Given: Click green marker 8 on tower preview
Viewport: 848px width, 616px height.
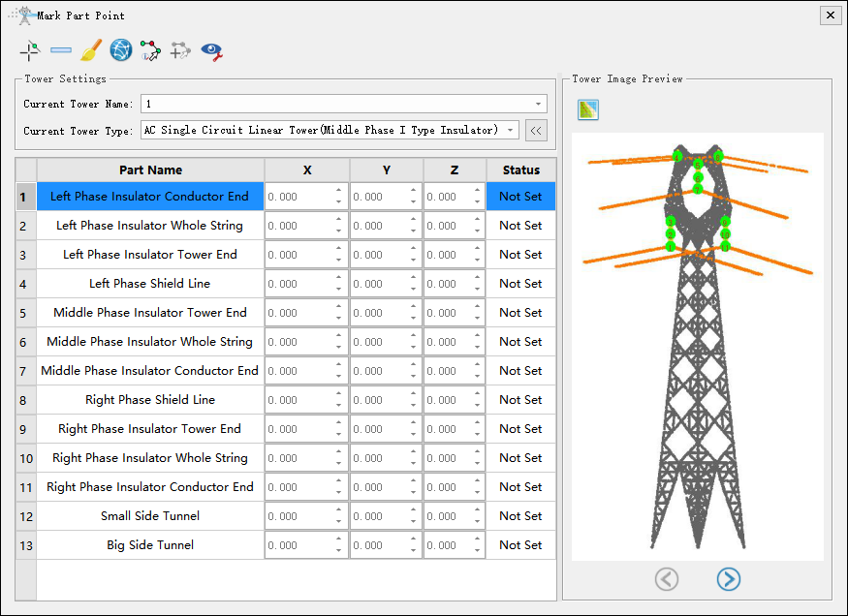Looking at the screenshot, I should (x=718, y=157).
